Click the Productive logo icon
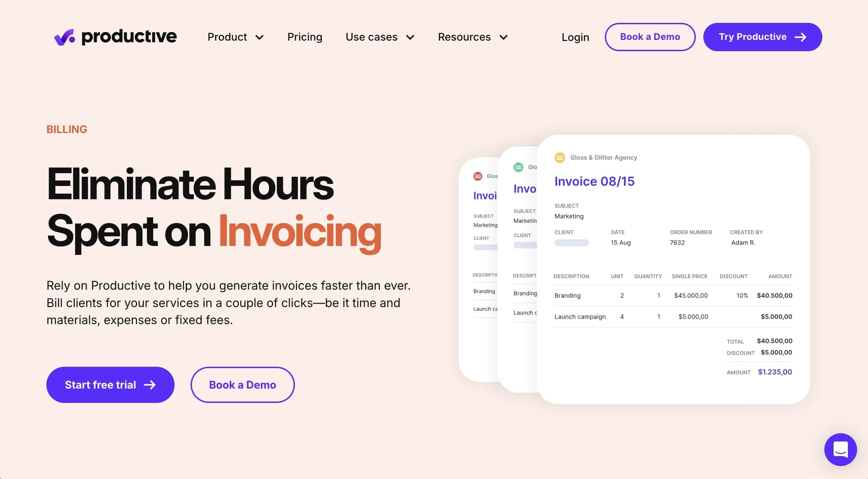The image size is (868, 479). [x=63, y=36]
